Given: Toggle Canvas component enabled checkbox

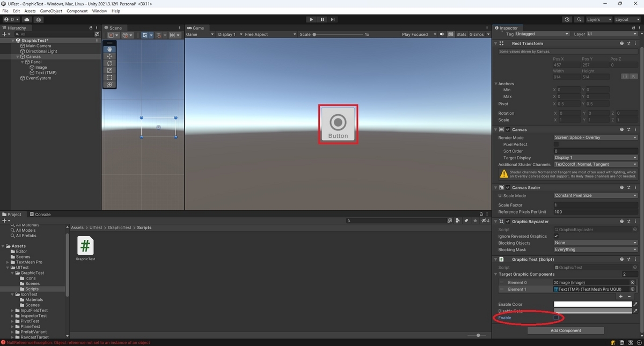Looking at the screenshot, I should click(x=508, y=130).
